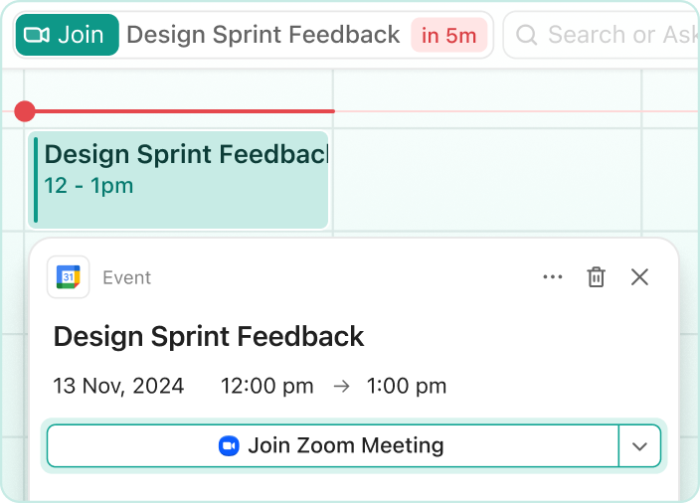Select the 12 - 1pm event block on the calendar
700x503 pixels.
click(x=178, y=179)
